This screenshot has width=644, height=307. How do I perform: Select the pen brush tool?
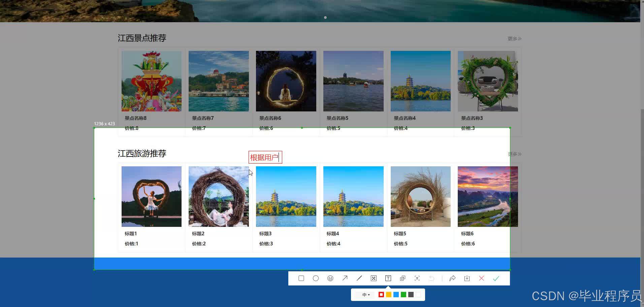click(x=359, y=278)
